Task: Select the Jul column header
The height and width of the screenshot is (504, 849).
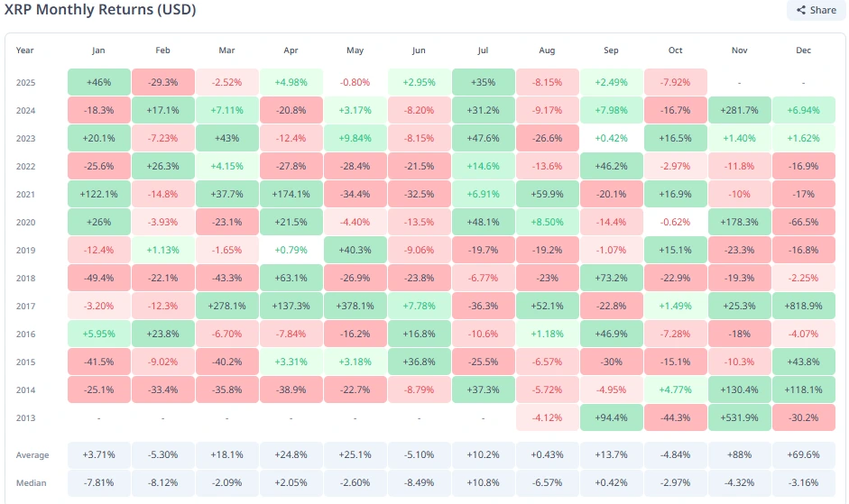Action: coord(482,50)
